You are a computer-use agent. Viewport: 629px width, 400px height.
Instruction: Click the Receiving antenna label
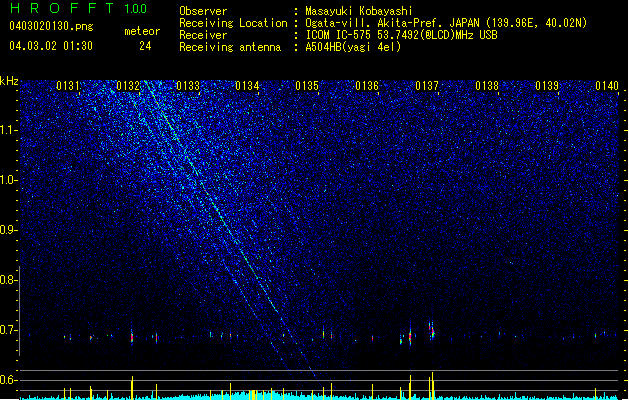point(230,47)
